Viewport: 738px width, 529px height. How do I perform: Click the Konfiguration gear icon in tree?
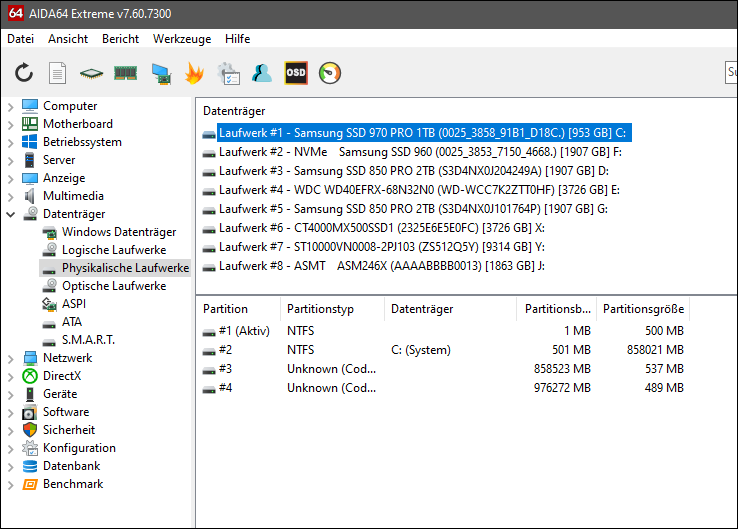tap(30, 448)
